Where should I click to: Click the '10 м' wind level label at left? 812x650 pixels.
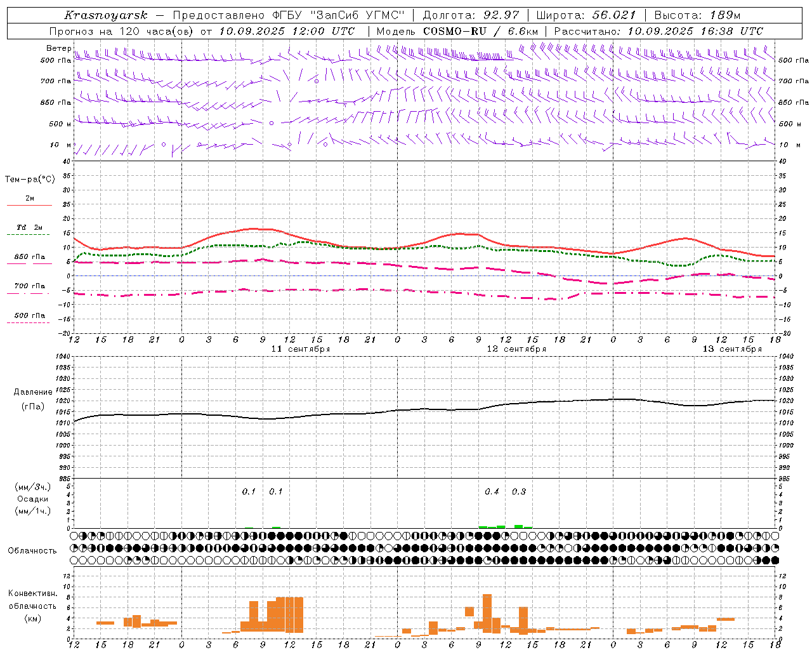[x=61, y=145]
